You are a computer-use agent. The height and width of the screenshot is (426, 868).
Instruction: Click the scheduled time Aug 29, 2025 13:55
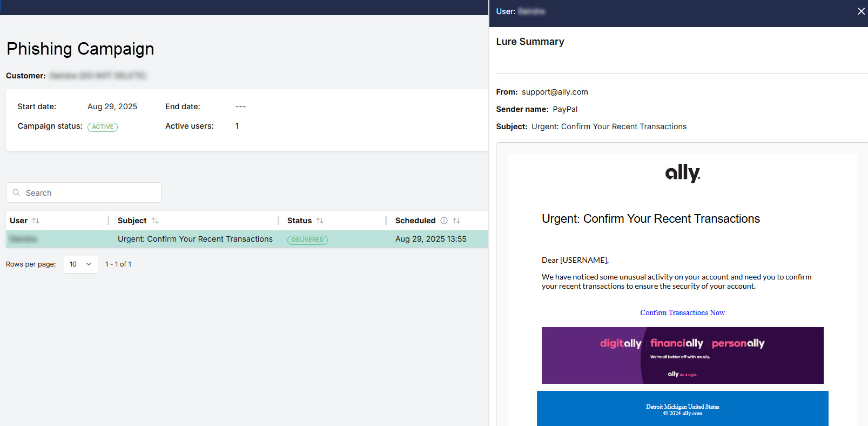coord(430,239)
